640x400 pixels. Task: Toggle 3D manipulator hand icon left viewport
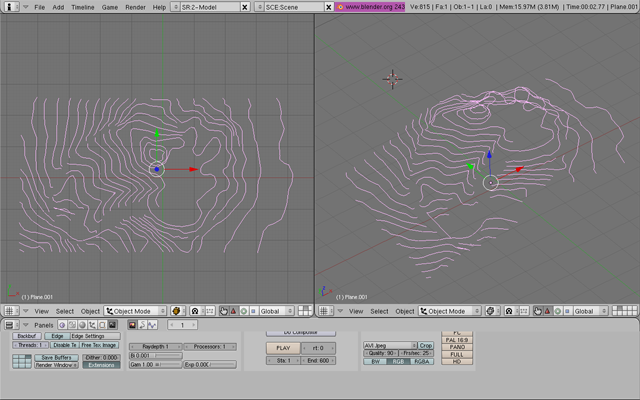click(224, 311)
